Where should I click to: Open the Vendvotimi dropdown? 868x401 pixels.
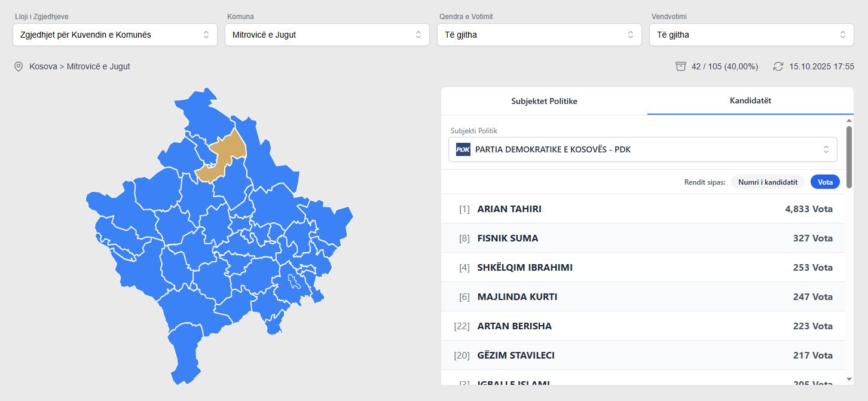[751, 35]
